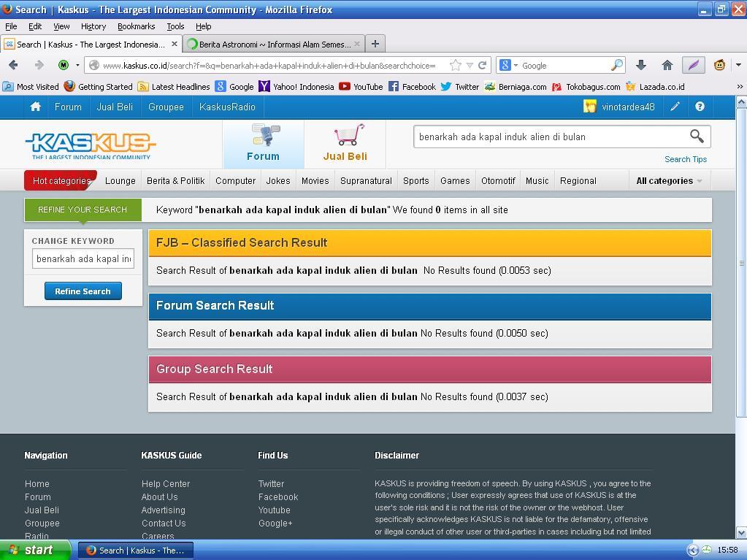Open Twitter bookmark

pos(460,87)
